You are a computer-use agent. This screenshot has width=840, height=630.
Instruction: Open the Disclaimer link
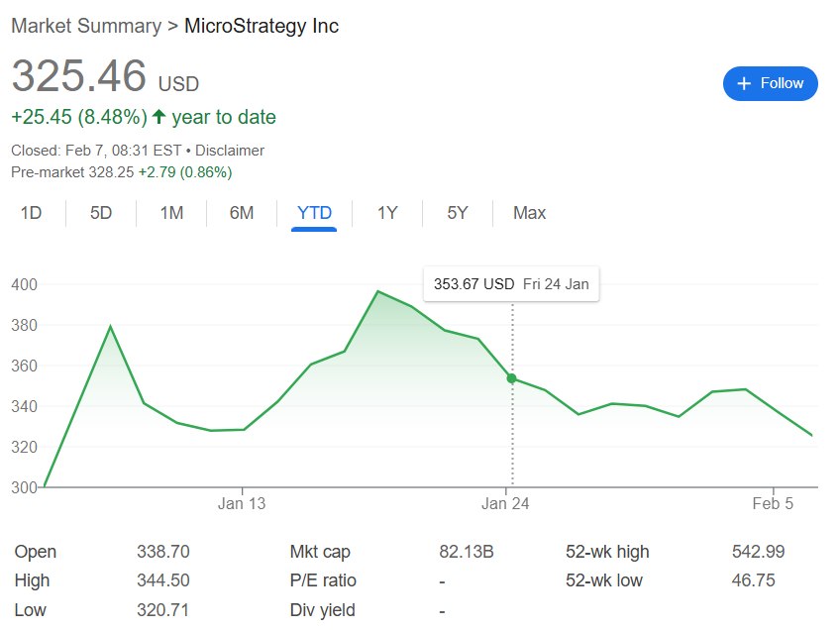point(229,151)
